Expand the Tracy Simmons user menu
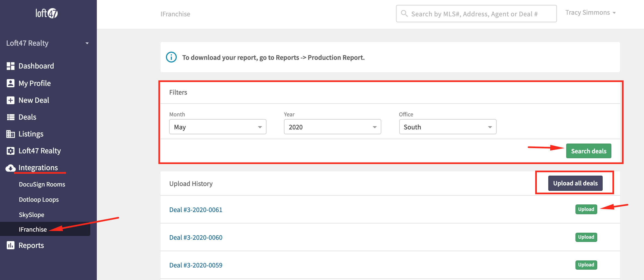 590,13
